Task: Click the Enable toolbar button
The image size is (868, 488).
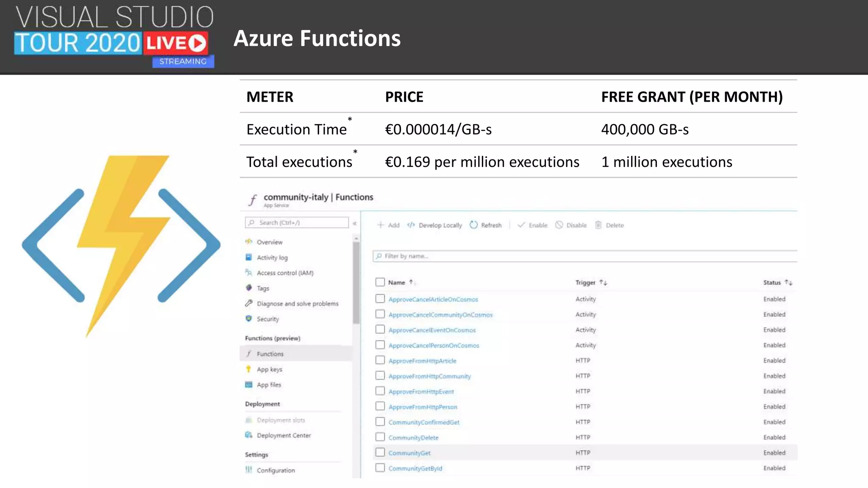Action: tap(533, 225)
